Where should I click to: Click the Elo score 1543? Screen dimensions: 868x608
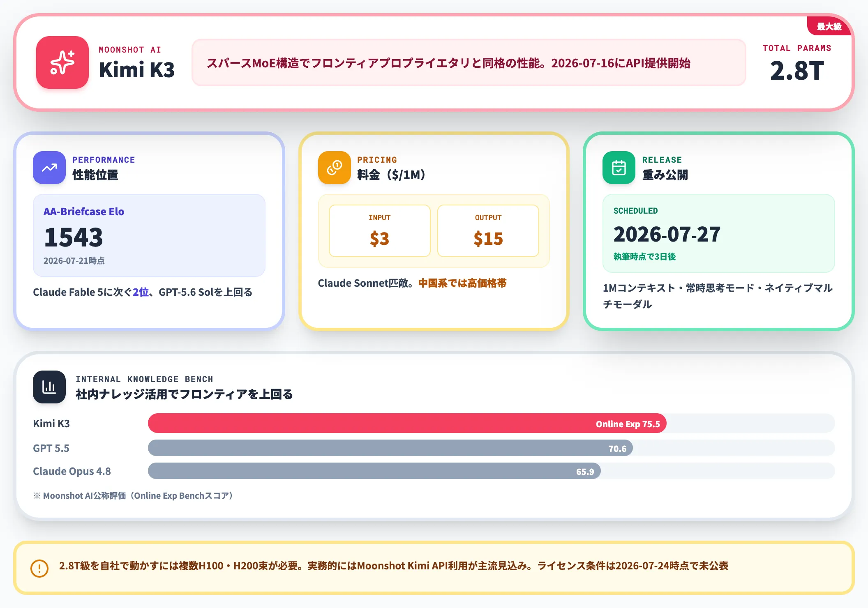point(74,237)
